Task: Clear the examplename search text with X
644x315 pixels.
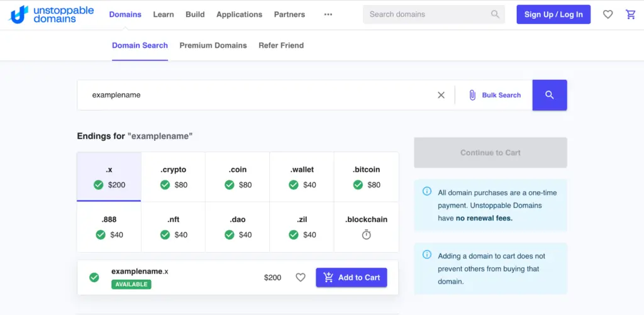Action: click(441, 95)
